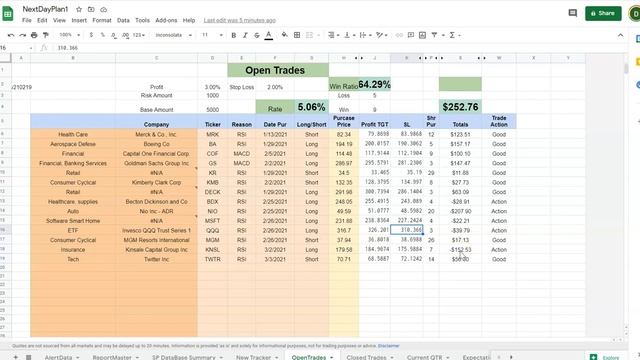Select the Paint format tool
640x360 pixels.
click(46, 36)
